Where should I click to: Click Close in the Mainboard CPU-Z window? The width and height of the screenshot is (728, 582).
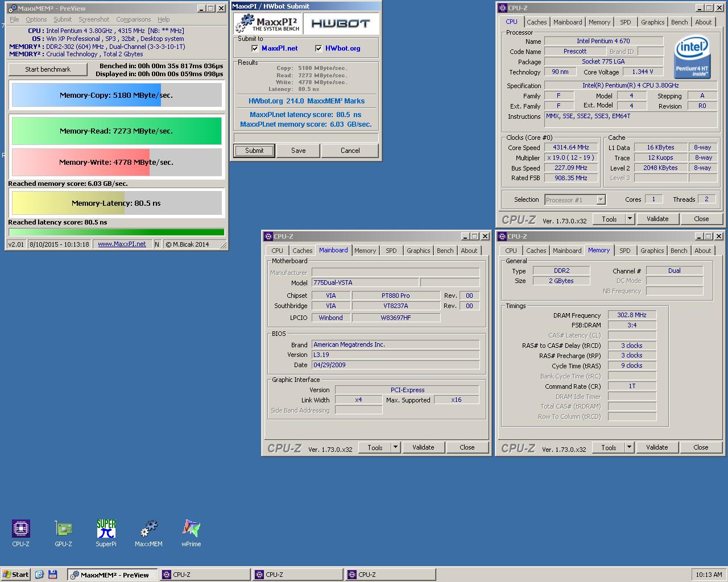tap(468, 447)
